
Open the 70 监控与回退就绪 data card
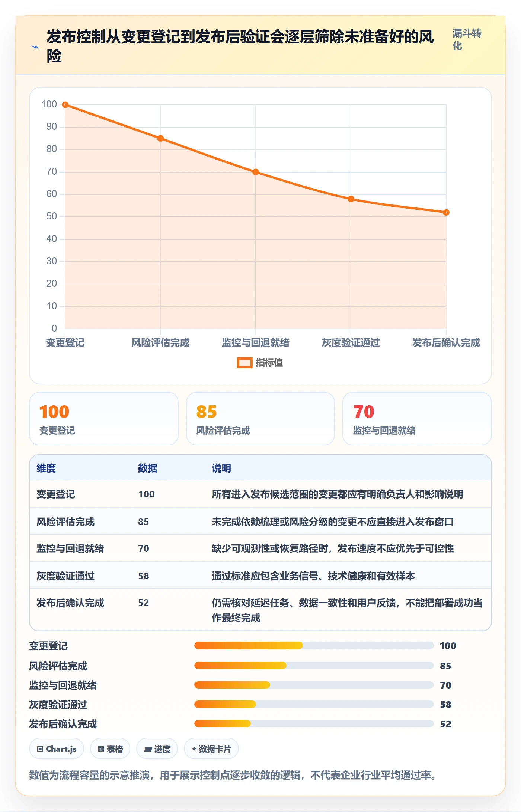point(417,419)
